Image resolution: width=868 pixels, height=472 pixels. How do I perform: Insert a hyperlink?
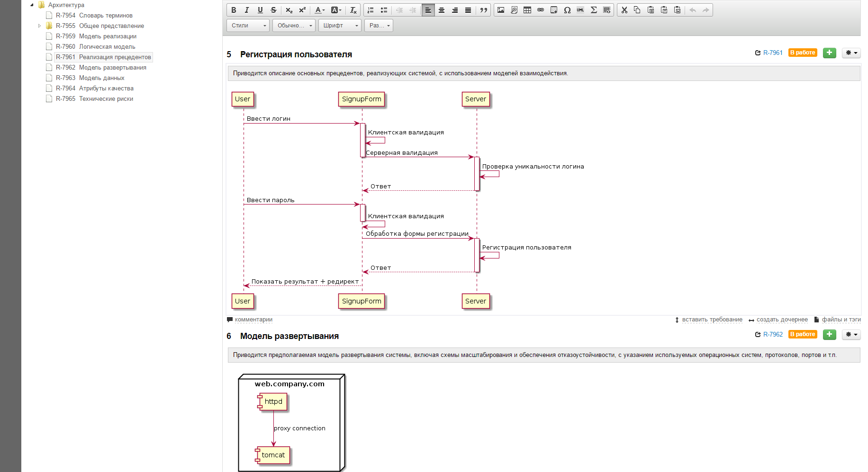[x=541, y=10]
